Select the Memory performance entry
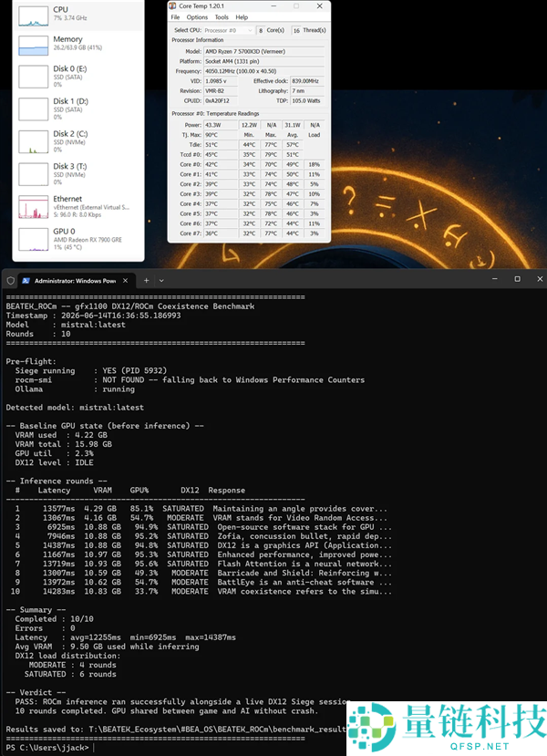Screen dimensions: 547x756 click(78, 45)
